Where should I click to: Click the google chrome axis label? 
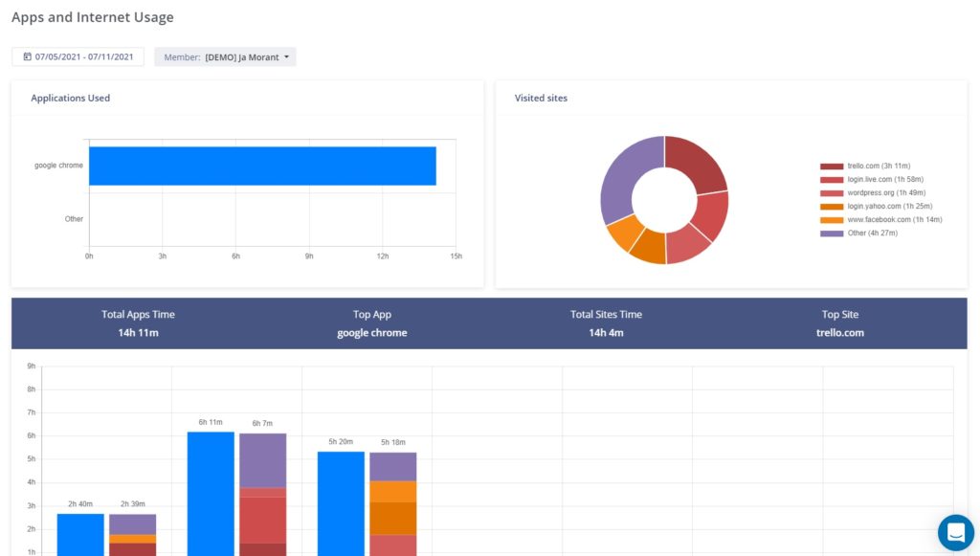[x=58, y=166]
